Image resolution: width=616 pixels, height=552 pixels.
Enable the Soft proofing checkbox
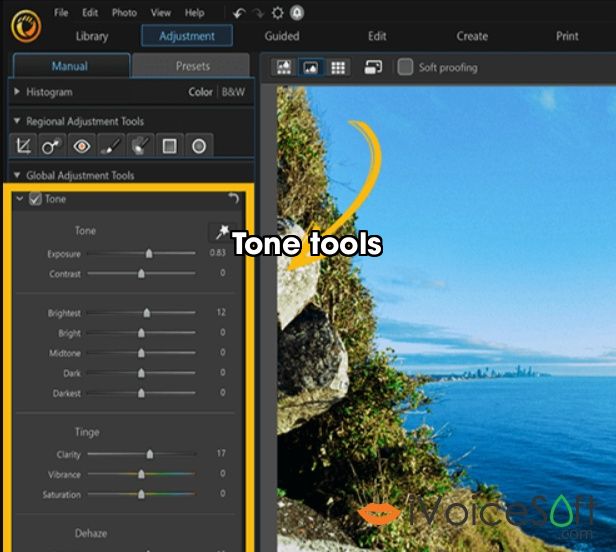[405, 67]
